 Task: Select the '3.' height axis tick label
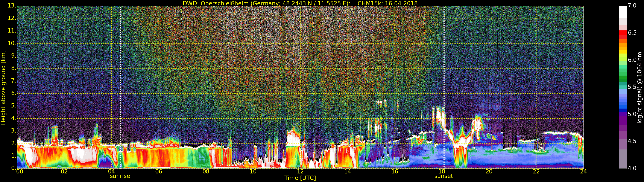coord(14,131)
